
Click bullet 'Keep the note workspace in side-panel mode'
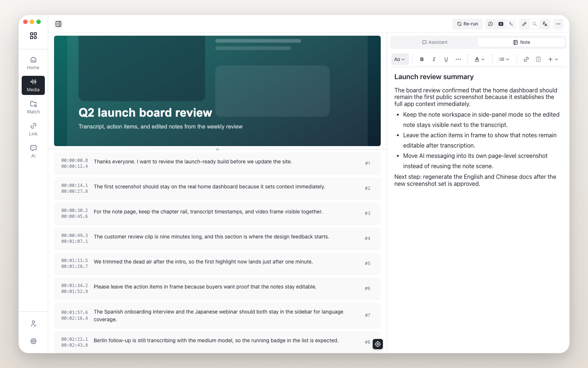481,120
